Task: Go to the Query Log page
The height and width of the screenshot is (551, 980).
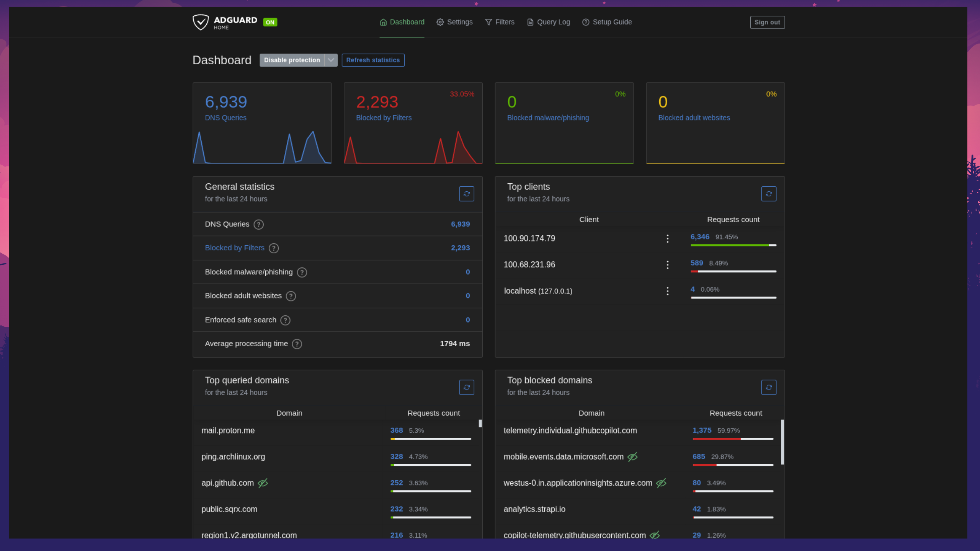Action: coord(549,22)
